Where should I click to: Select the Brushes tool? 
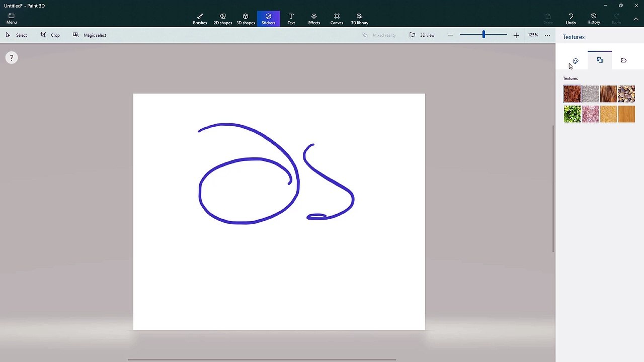pos(200,19)
